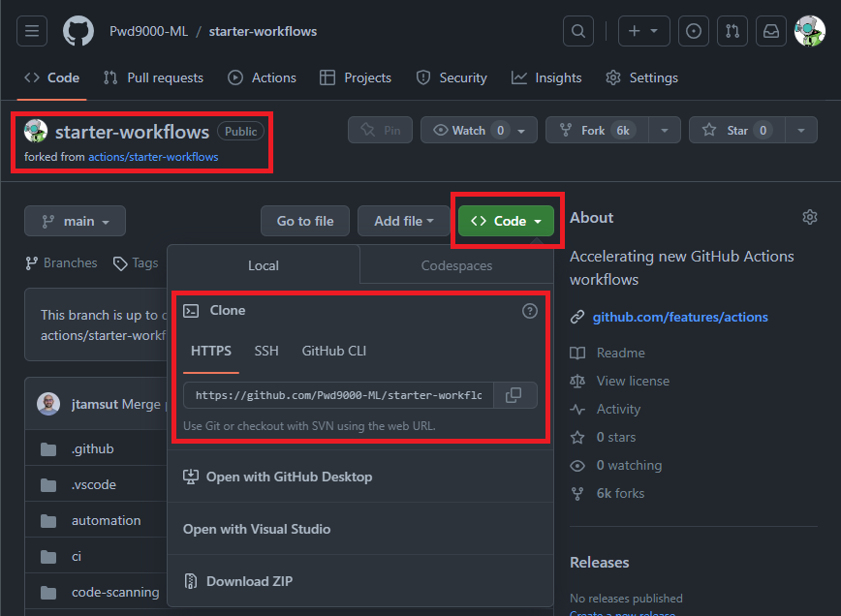
Task: Switch to the Pull requests tab
Action: tap(153, 77)
